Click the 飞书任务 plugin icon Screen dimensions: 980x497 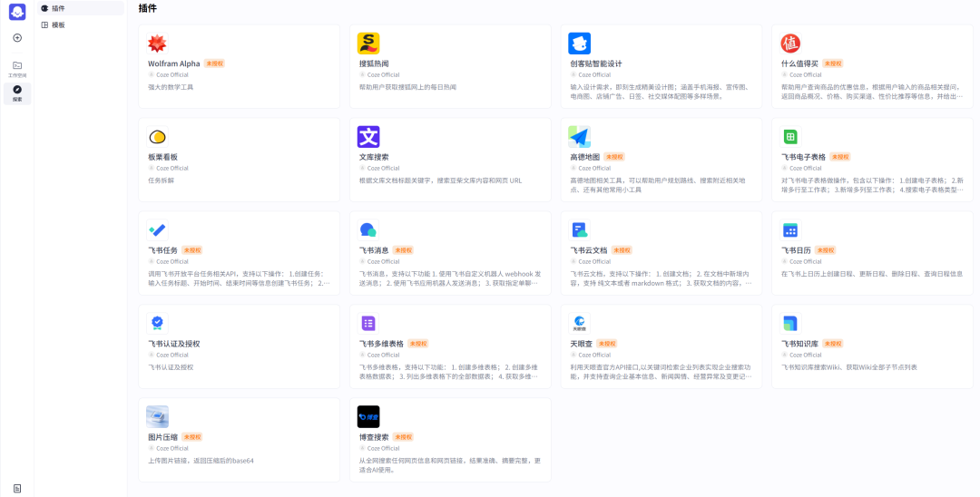tap(158, 230)
